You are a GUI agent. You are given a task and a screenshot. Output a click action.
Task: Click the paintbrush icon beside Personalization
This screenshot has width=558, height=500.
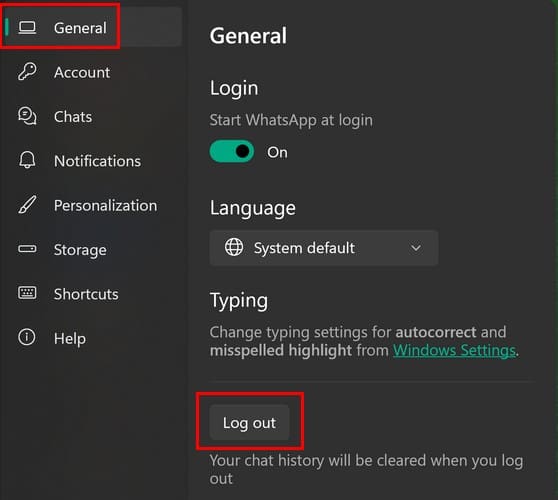(x=27, y=205)
